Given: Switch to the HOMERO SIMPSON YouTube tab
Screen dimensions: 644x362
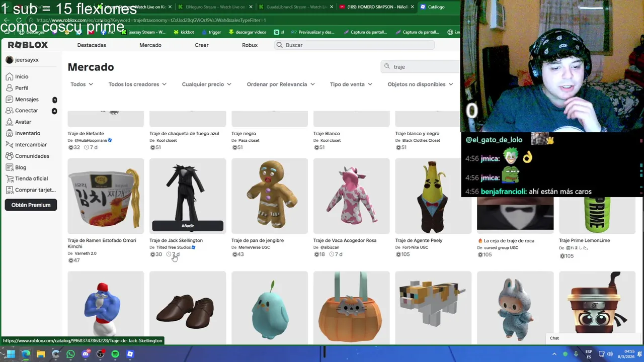Looking at the screenshot, I should coord(376,7).
